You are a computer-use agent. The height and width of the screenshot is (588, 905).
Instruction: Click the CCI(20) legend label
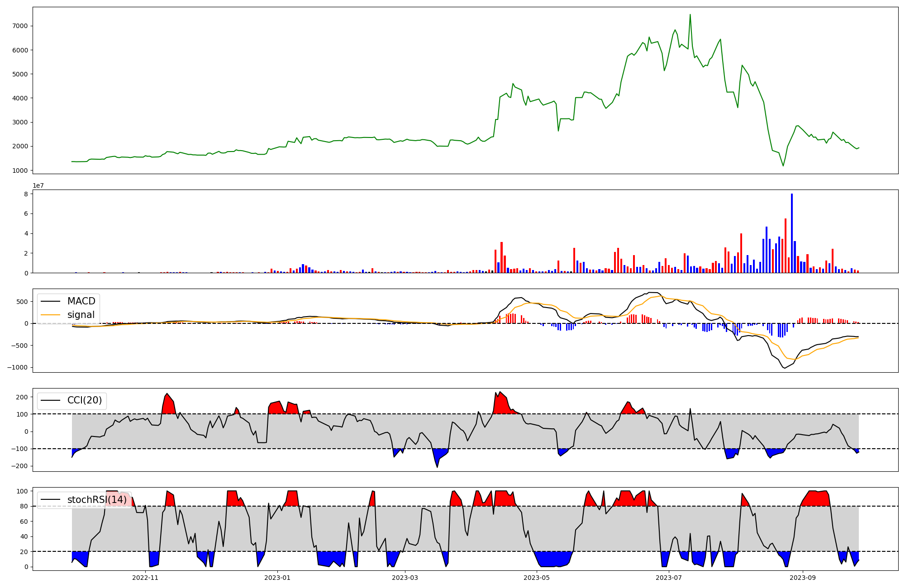point(85,400)
